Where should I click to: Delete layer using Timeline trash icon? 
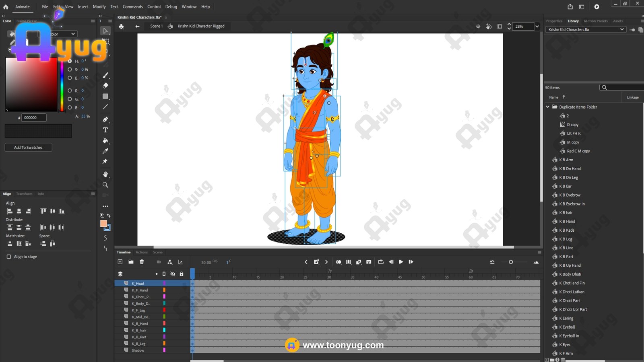(x=142, y=262)
